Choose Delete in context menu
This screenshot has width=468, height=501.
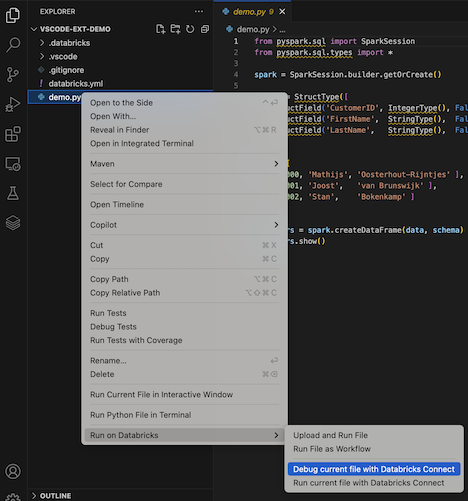click(184, 375)
